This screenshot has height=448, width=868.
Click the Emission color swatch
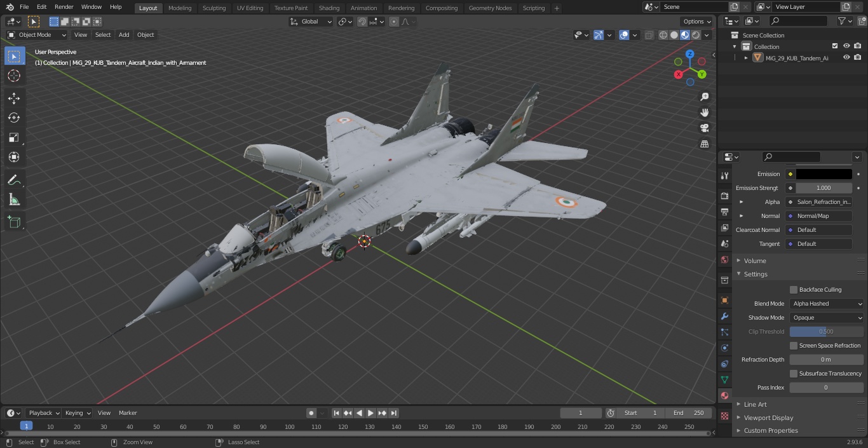824,174
